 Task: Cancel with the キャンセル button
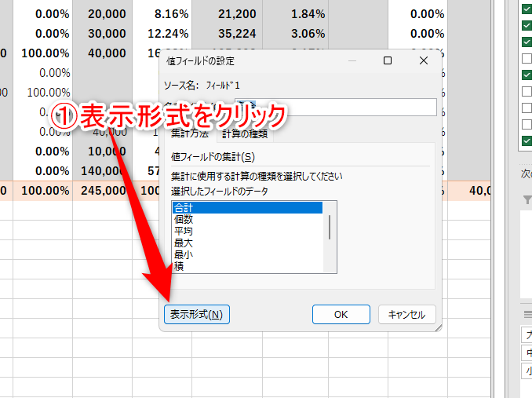pos(406,314)
